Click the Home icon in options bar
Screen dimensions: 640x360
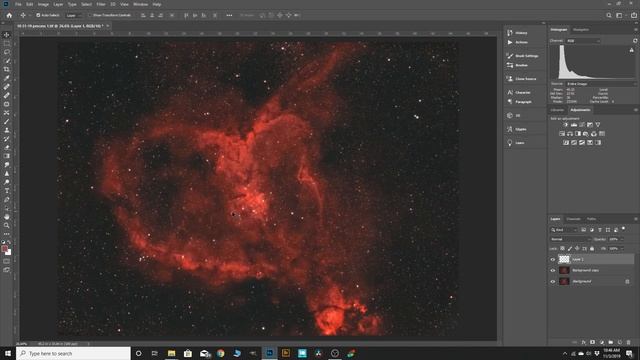(x=9, y=15)
